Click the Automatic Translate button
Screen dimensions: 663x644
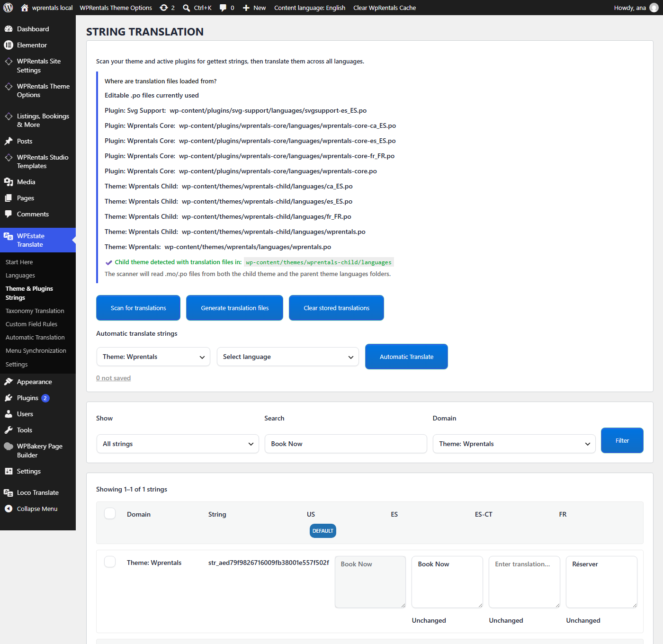point(406,357)
